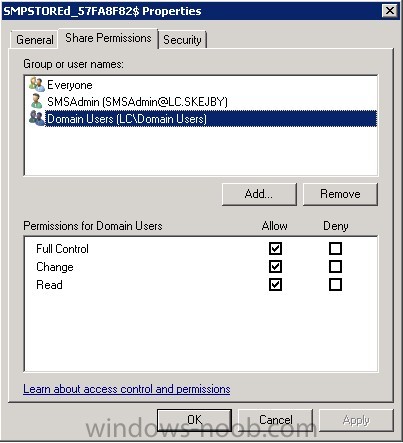
Task: Check Deny box for Change
Action: (x=335, y=267)
